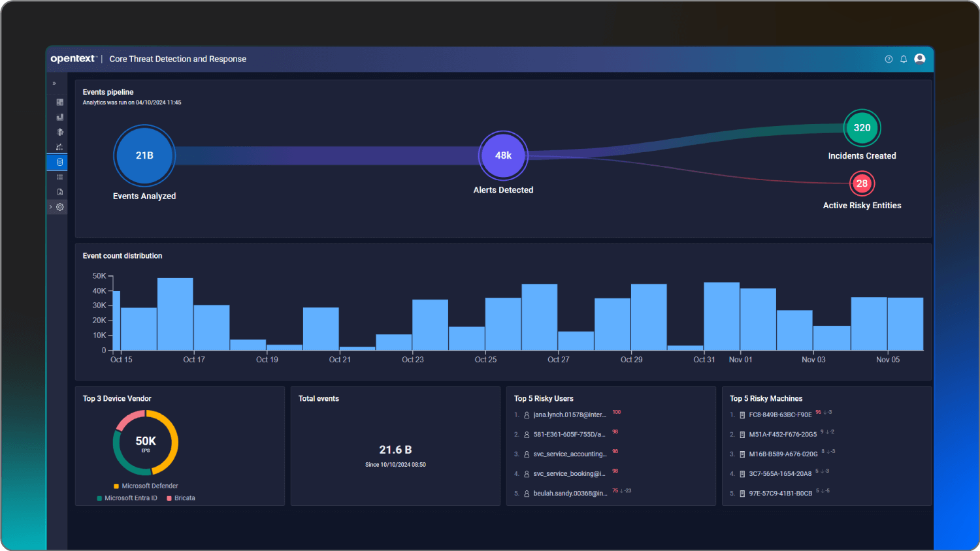Click the opentext logo in the header
The width and height of the screenshot is (980, 551).
click(72, 58)
